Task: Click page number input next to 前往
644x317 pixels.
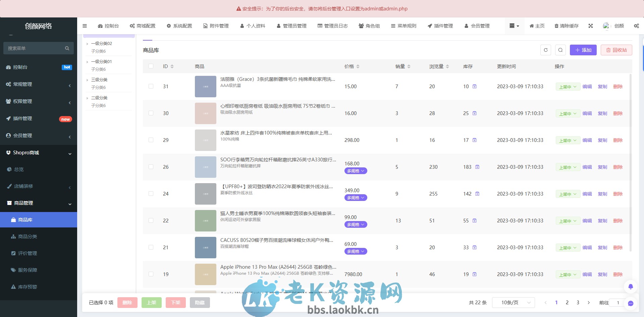Action: coord(618,302)
